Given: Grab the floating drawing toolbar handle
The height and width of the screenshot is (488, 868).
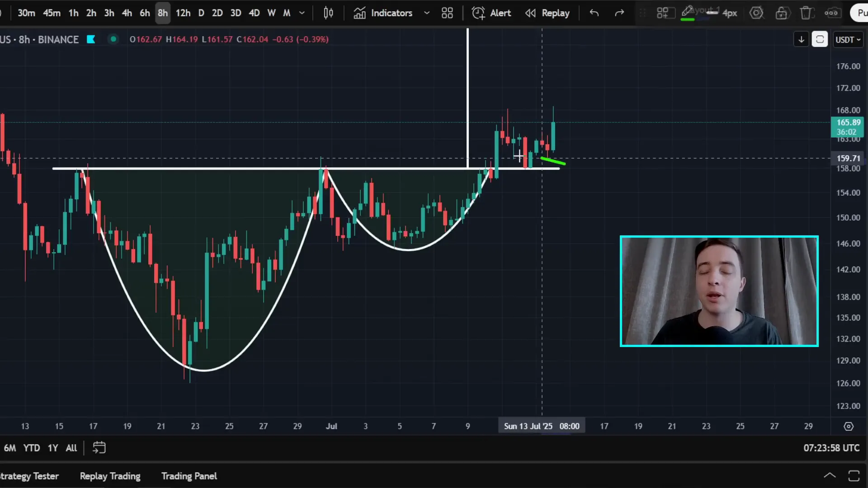Looking at the screenshot, I should pyautogui.click(x=642, y=13).
